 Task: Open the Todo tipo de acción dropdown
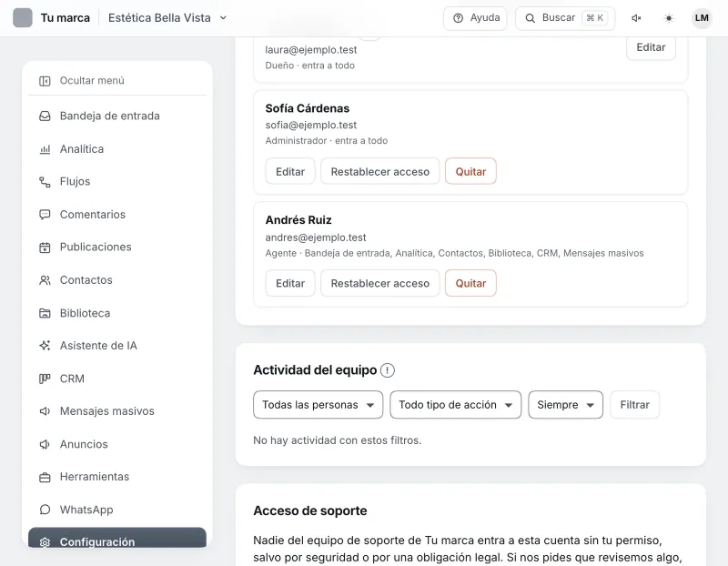[456, 404]
